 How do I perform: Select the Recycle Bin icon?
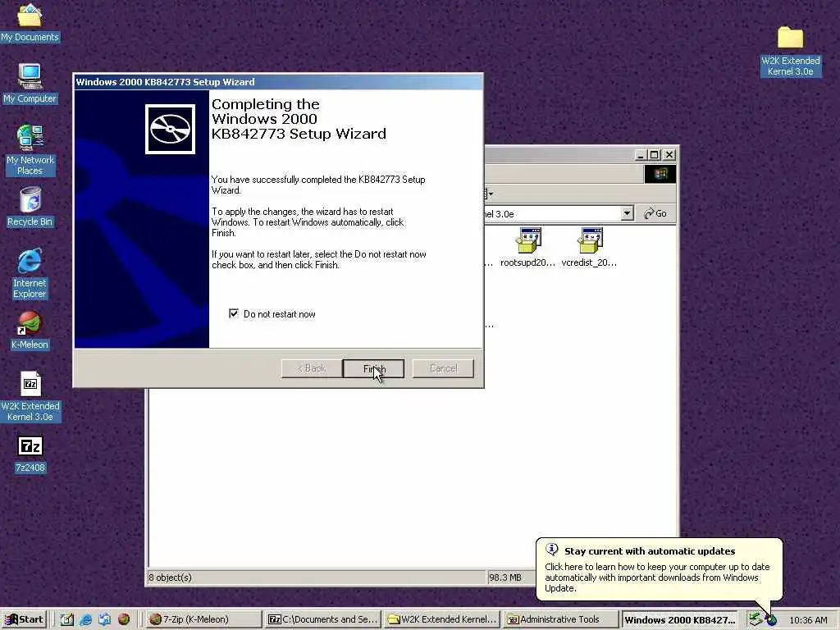(x=30, y=207)
